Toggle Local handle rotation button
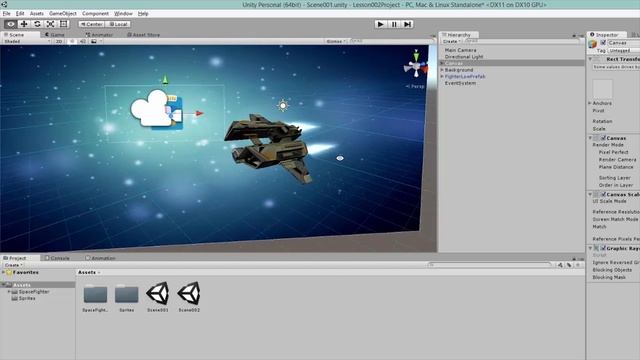This screenshot has width=640, height=360. coord(118,24)
